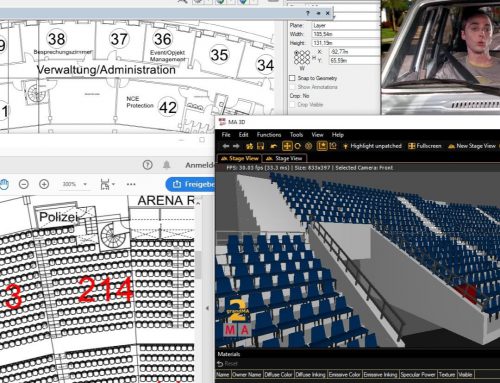
Task: Click the MA 3D open session icon
Action: click(x=250, y=146)
